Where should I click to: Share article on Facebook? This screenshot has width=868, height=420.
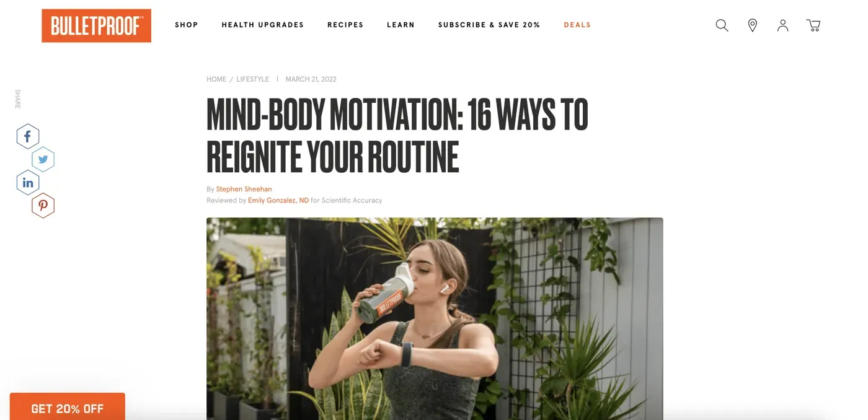point(28,136)
